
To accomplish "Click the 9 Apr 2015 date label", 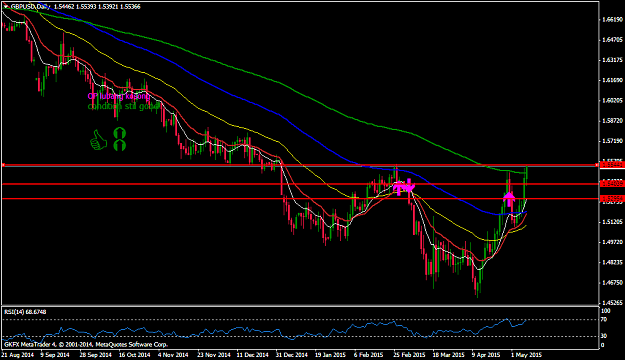I will (486, 354).
